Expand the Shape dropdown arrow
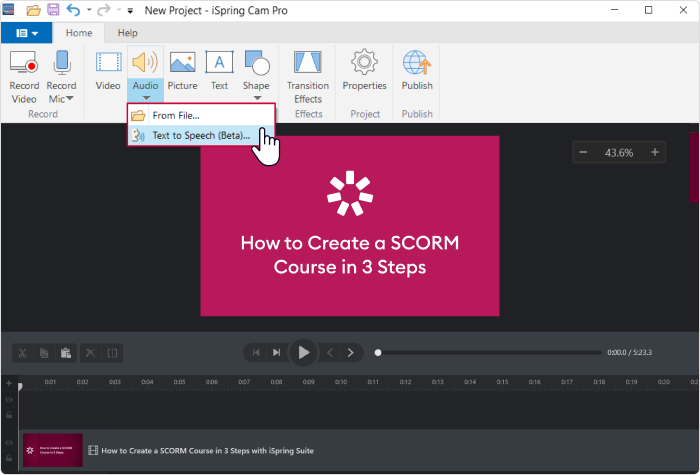Screen dimensions: 700x475 (257, 98)
